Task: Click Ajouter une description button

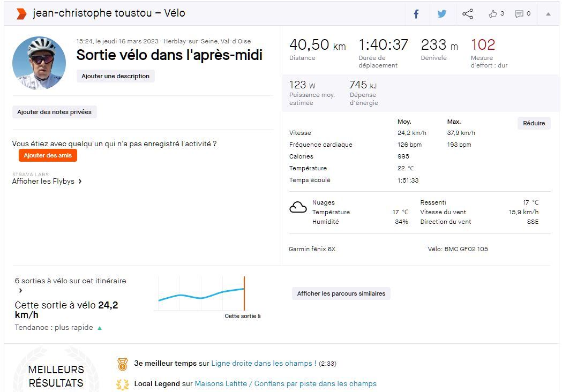Action: pyautogui.click(x=115, y=76)
